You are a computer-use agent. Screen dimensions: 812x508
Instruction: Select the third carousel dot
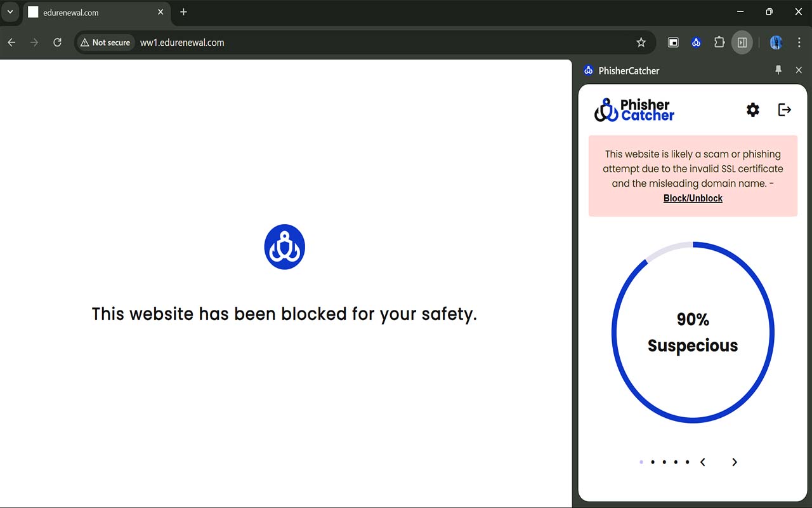coord(664,462)
